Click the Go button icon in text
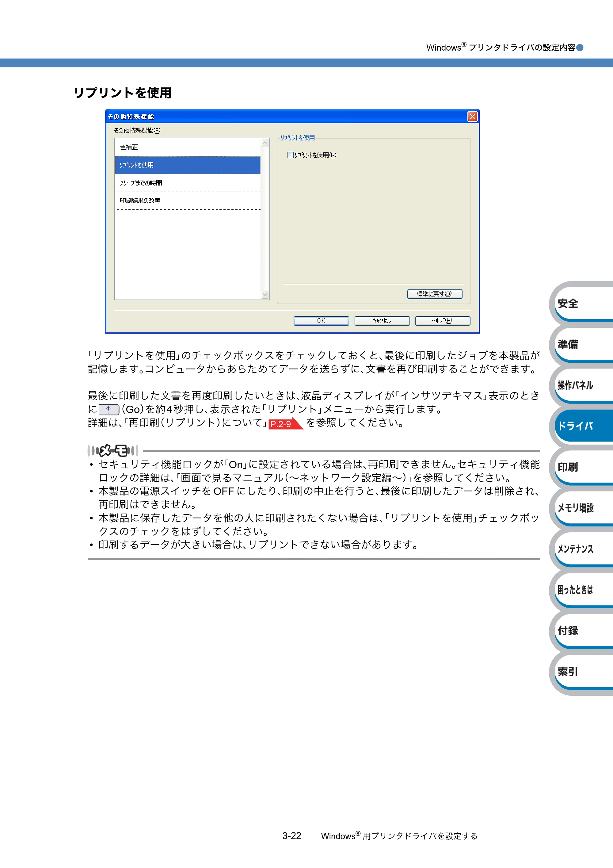 click(109, 409)
